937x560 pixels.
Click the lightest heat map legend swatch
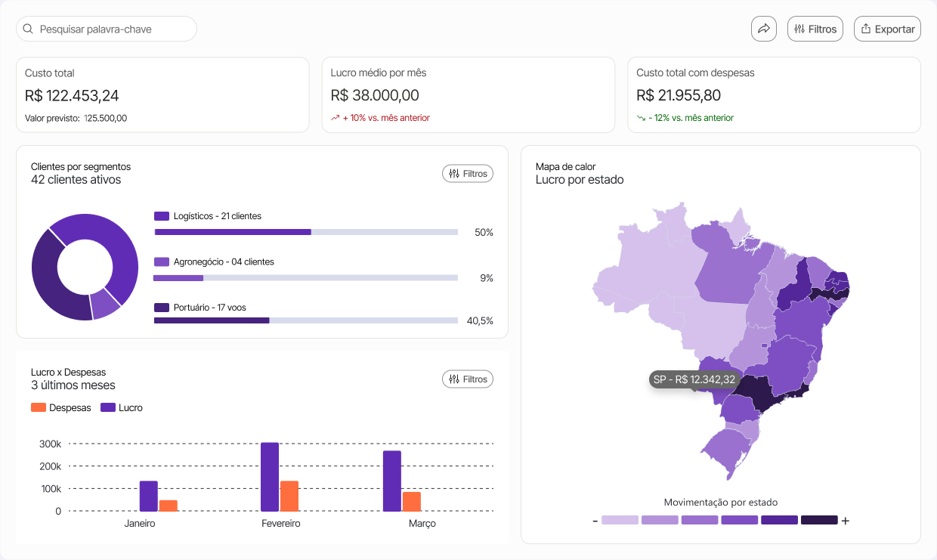click(620, 520)
